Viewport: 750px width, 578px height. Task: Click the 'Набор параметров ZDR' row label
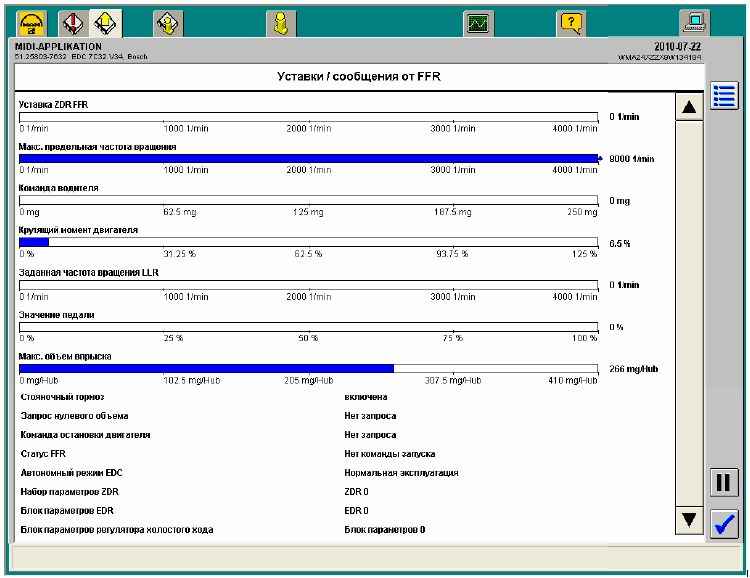(x=69, y=492)
